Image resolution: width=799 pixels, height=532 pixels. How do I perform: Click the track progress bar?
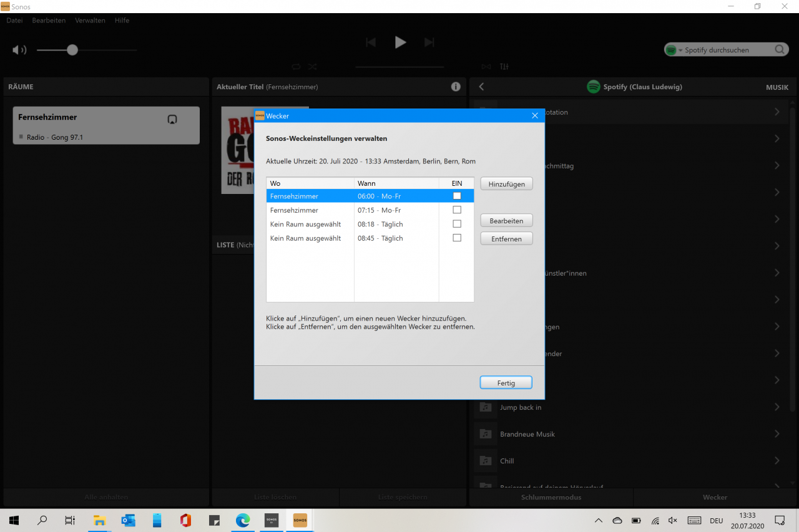(x=399, y=67)
